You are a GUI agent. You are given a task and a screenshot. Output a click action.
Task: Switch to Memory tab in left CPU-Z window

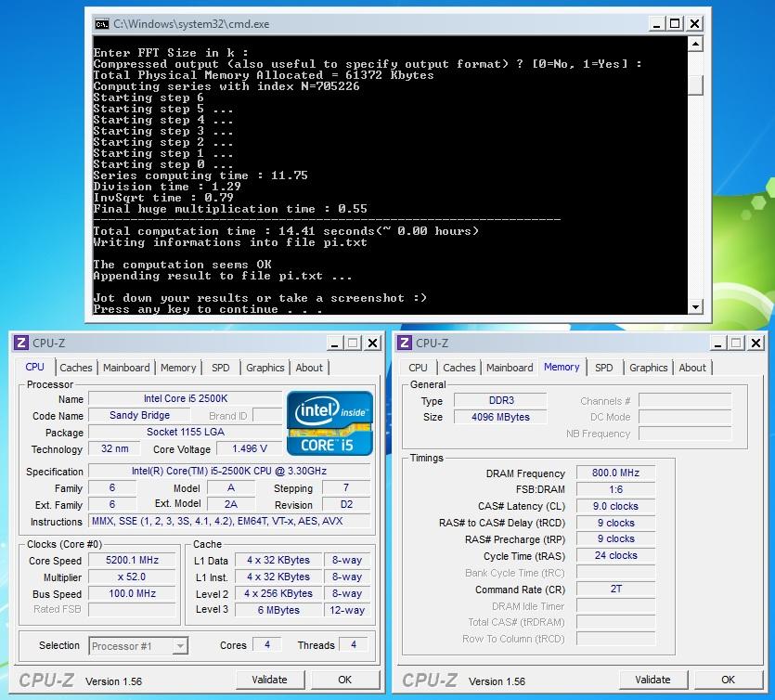click(x=178, y=368)
